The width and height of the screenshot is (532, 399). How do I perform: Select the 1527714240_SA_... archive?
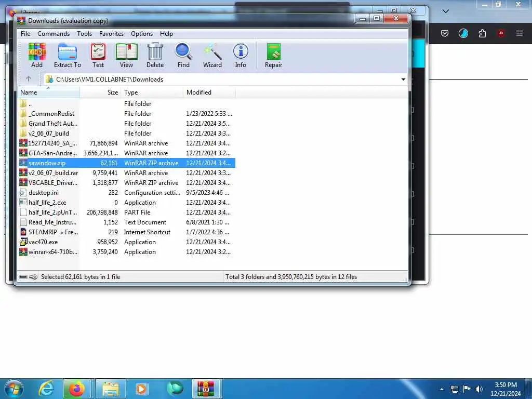coord(127,143)
